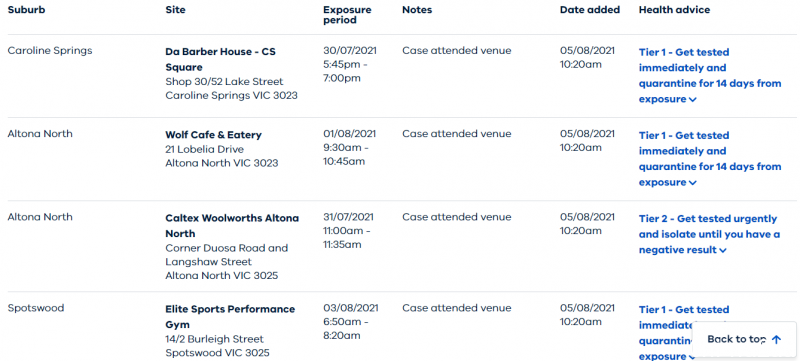800x361 pixels.
Task: Sort by the Date added column header
Action: click(x=590, y=10)
